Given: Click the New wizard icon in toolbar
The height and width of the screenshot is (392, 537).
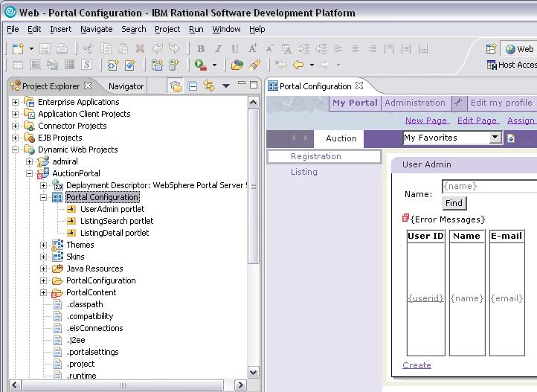Looking at the screenshot, I should [18, 48].
